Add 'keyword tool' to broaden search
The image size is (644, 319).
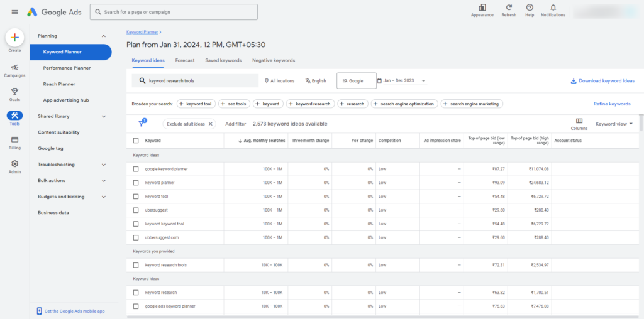pyautogui.click(x=196, y=104)
